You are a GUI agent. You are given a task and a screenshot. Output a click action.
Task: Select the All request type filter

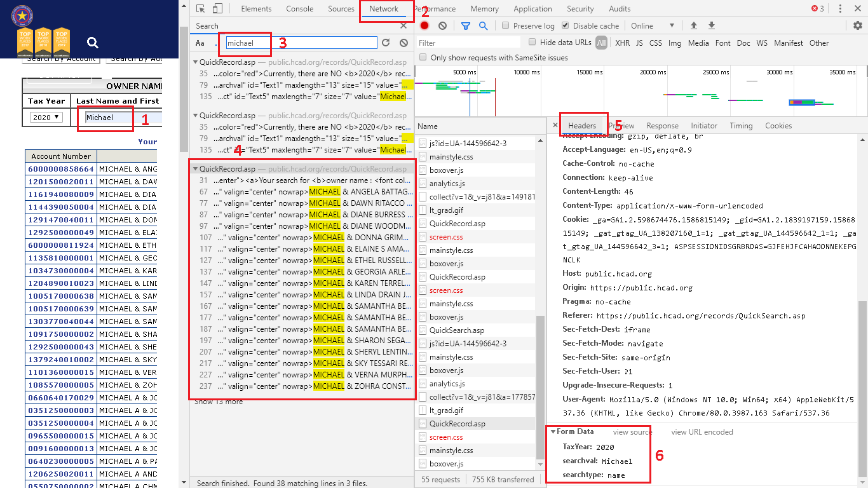tap(601, 43)
